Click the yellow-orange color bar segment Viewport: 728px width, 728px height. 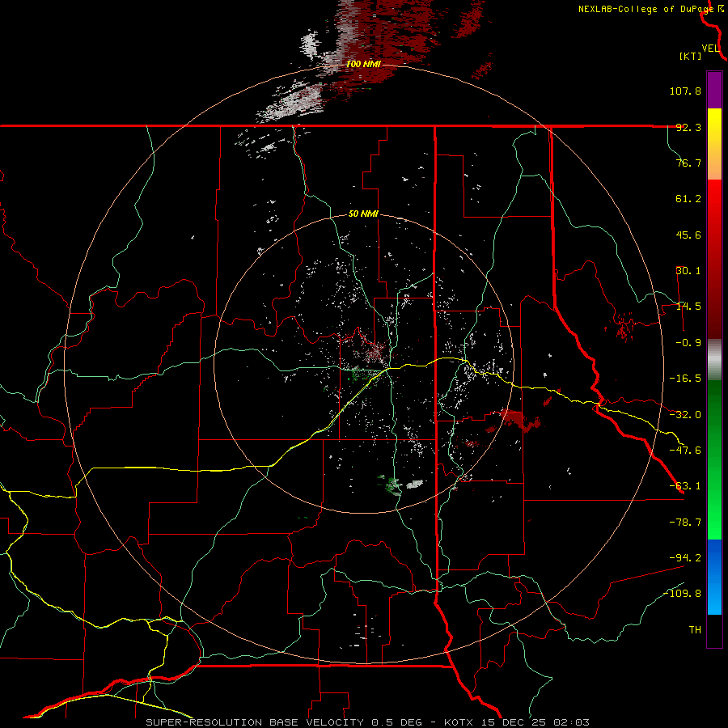714,144
